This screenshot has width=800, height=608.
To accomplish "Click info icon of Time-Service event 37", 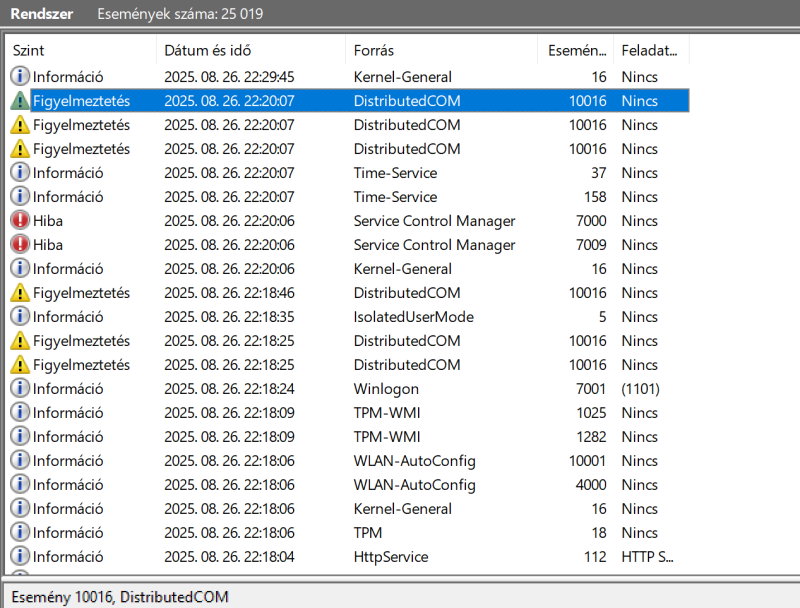I will (x=20, y=172).
